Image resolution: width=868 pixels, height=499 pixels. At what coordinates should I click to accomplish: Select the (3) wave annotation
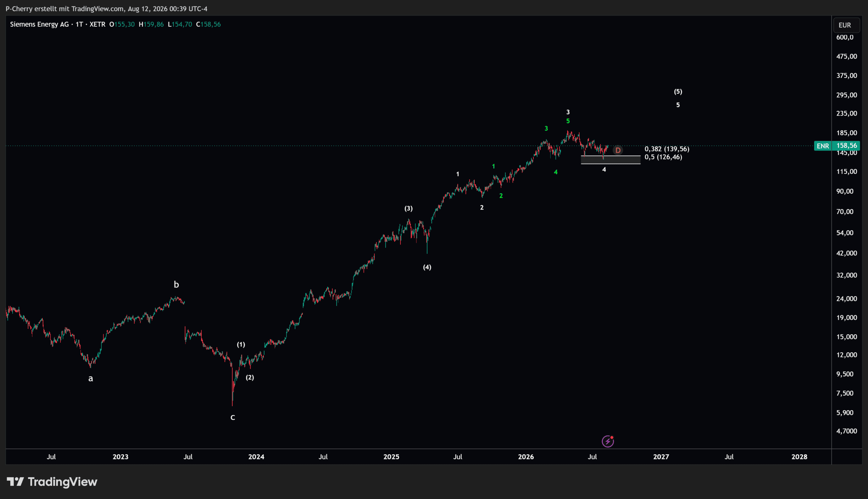tap(409, 208)
